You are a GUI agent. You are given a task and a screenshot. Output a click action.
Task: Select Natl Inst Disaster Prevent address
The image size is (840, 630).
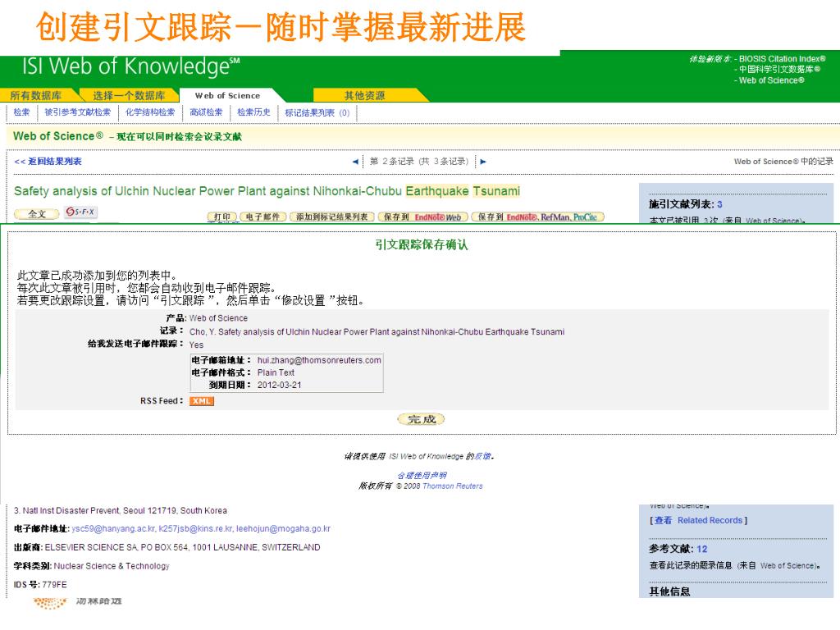[x=121, y=510]
